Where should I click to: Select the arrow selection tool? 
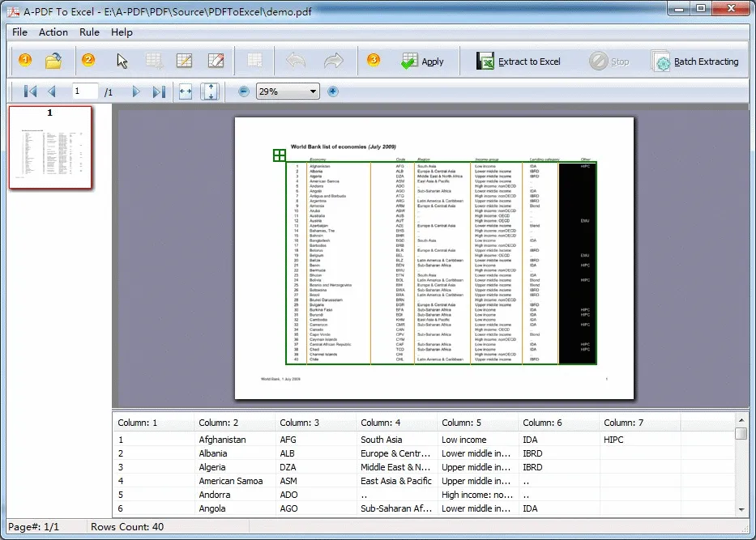122,61
